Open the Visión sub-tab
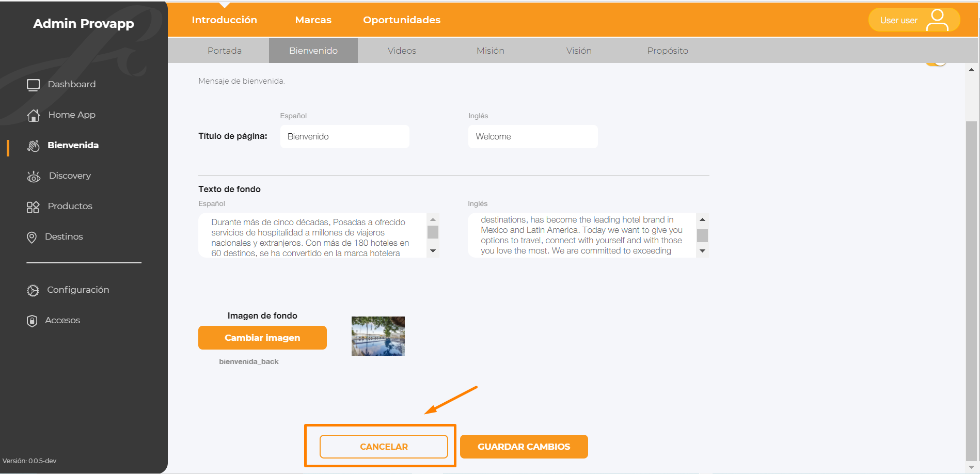Image resolution: width=980 pixels, height=474 pixels. (x=579, y=51)
